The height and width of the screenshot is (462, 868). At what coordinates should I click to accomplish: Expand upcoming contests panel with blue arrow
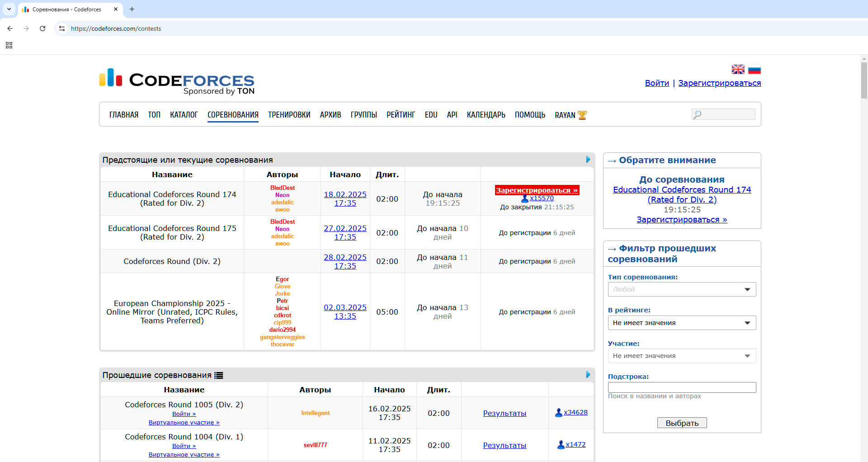click(x=588, y=160)
